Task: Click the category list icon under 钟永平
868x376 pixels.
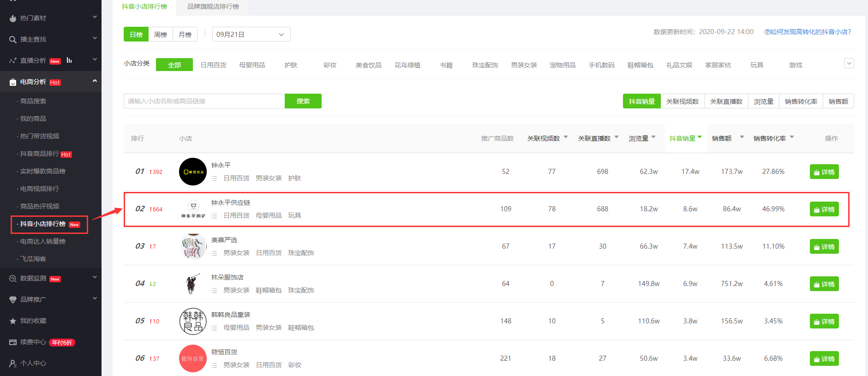Action: 214,179
